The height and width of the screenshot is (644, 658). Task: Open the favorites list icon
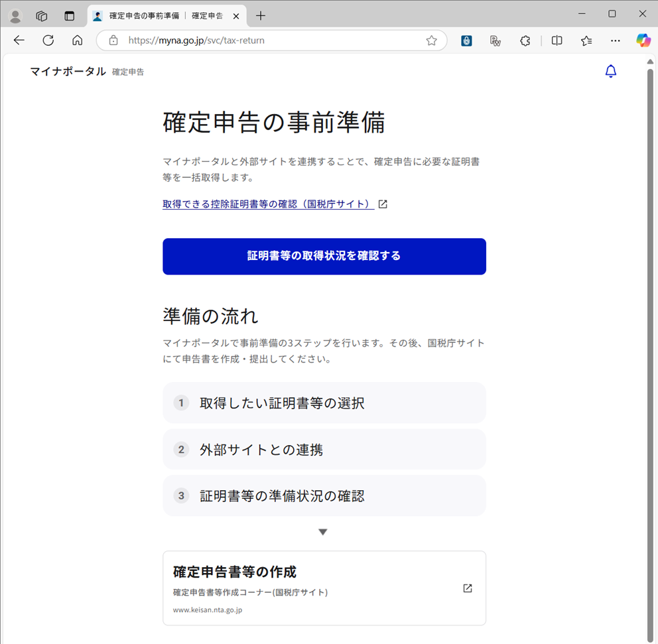point(586,40)
